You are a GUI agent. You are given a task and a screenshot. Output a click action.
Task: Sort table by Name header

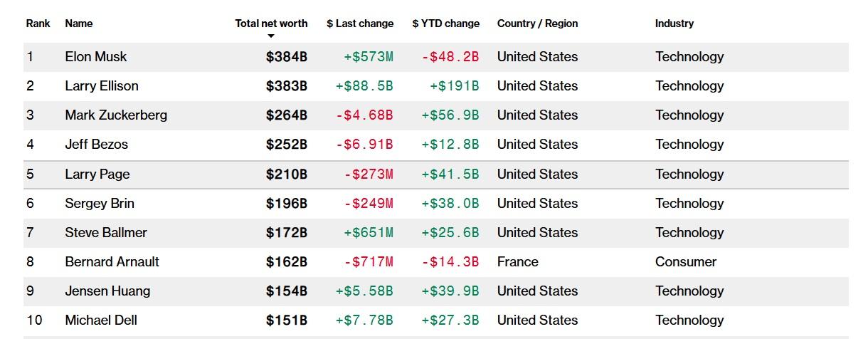coord(79,24)
